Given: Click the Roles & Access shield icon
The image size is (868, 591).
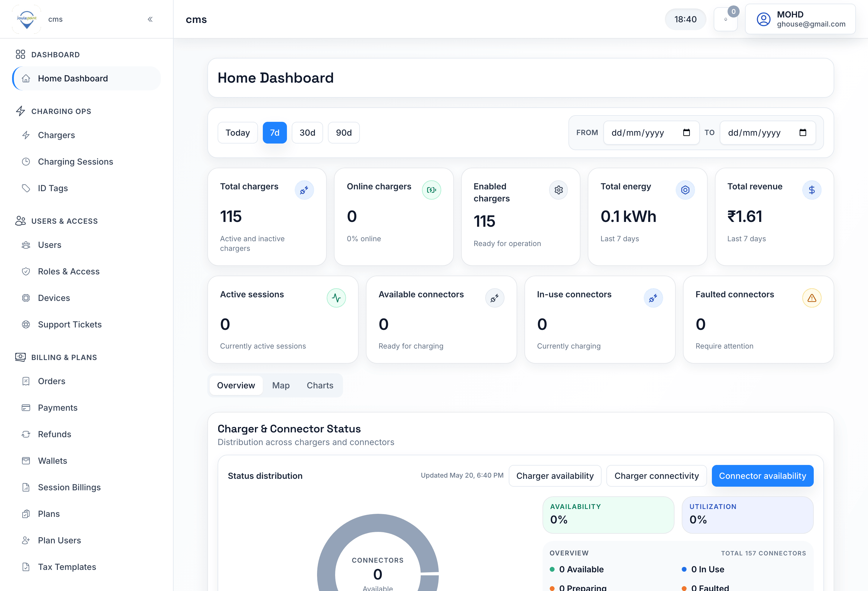Looking at the screenshot, I should tap(26, 271).
